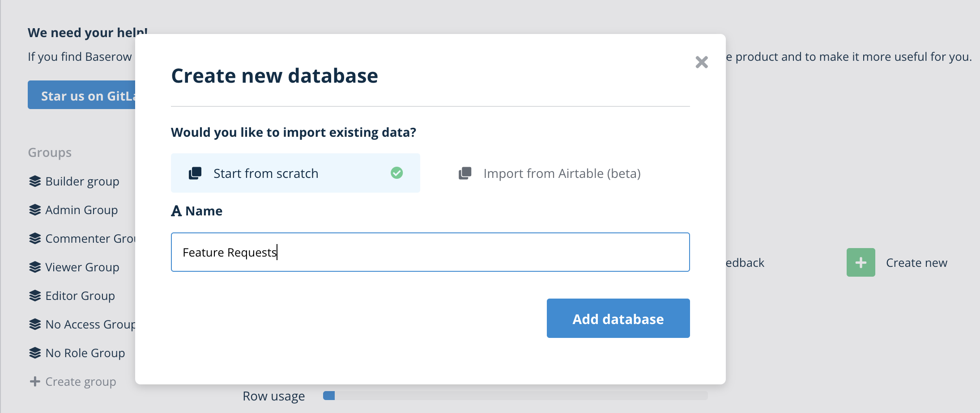
Task: Select the Start from scratch option
Action: click(x=295, y=173)
